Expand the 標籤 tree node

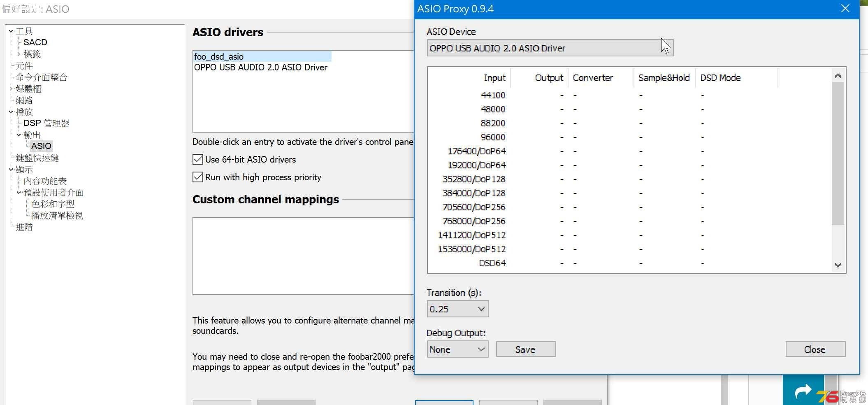(x=19, y=54)
